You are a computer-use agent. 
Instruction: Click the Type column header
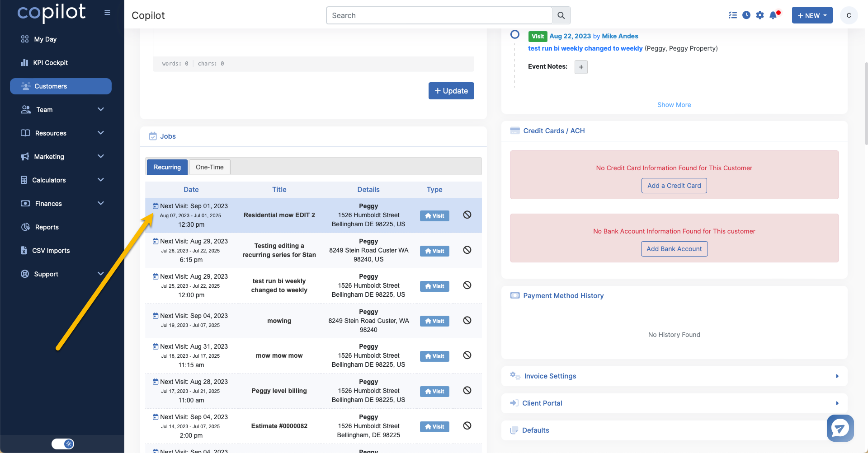click(x=434, y=190)
